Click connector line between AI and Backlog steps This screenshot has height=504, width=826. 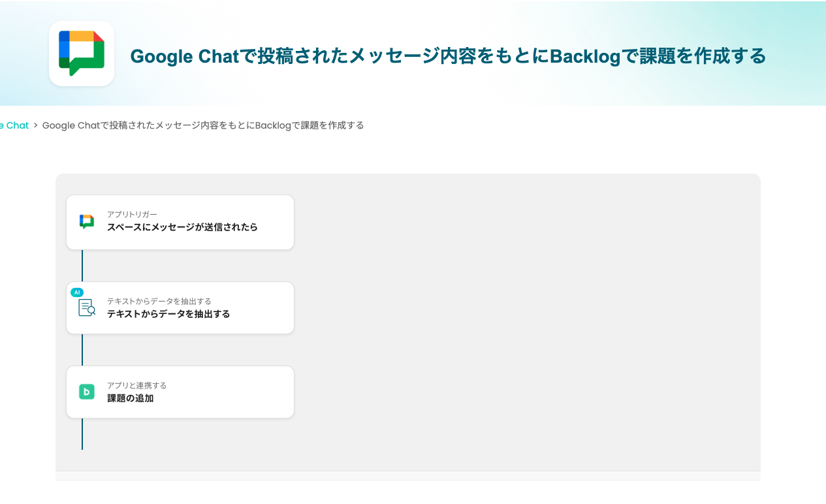82,350
